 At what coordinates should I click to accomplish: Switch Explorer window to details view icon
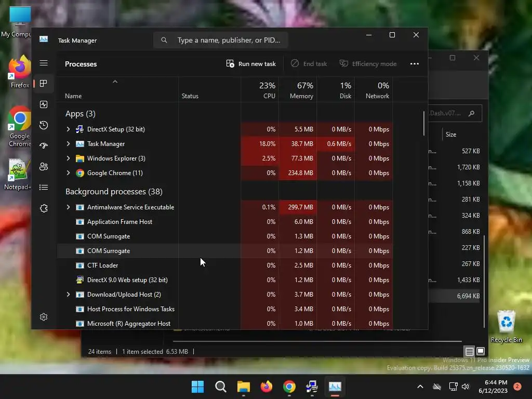[x=469, y=351]
